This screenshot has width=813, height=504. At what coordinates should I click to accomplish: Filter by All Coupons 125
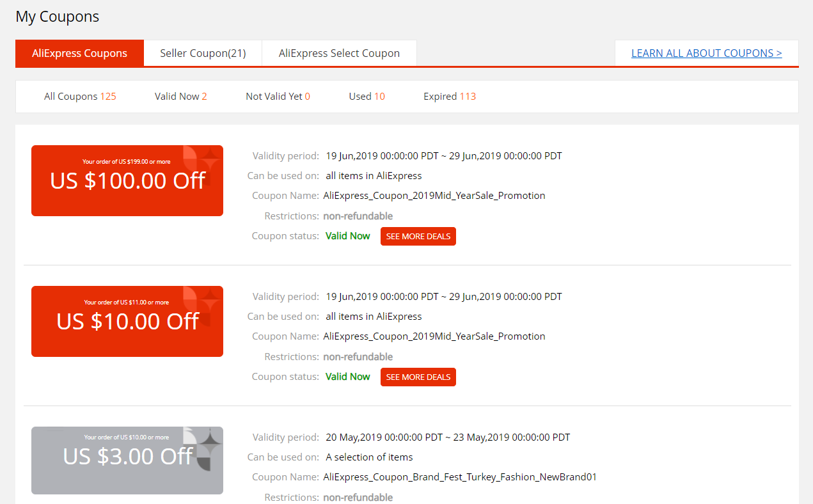pyautogui.click(x=80, y=97)
